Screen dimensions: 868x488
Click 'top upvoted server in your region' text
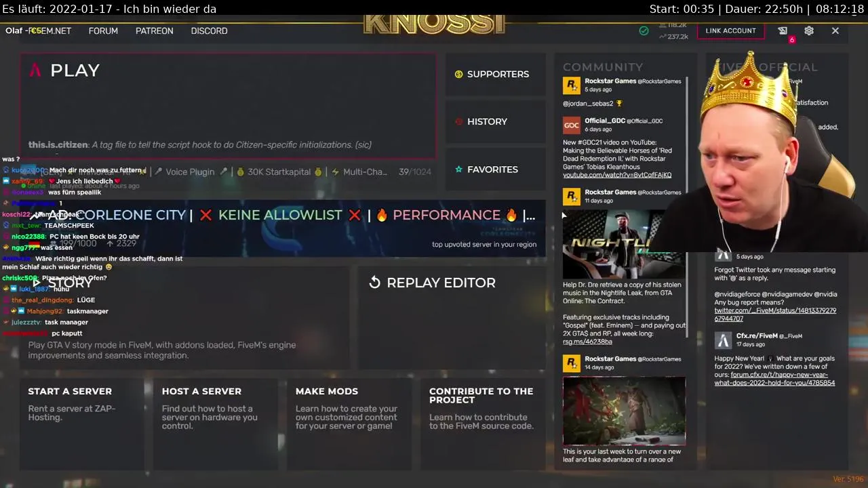(484, 245)
